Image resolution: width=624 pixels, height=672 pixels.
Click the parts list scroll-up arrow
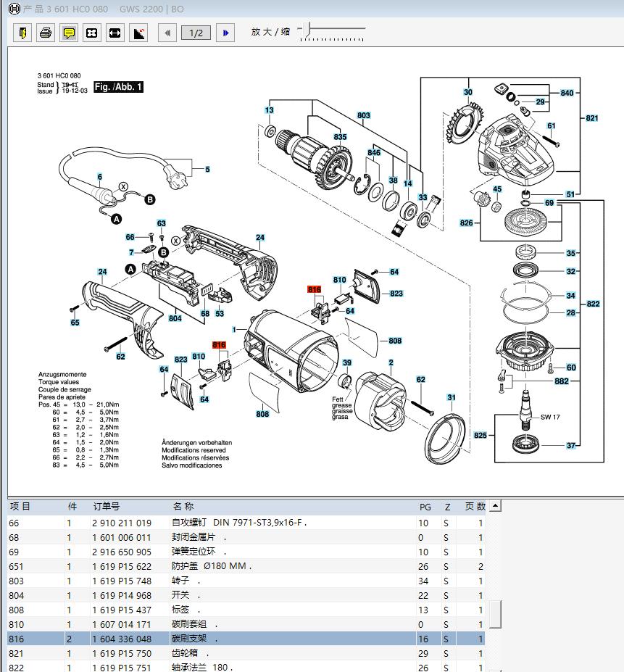pos(495,506)
